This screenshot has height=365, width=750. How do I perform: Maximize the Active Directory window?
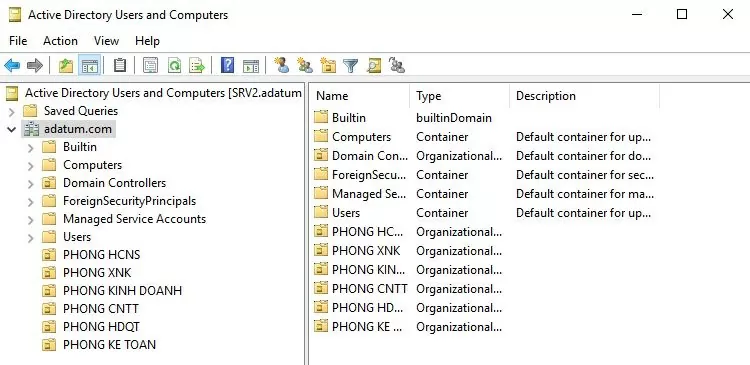click(x=682, y=14)
